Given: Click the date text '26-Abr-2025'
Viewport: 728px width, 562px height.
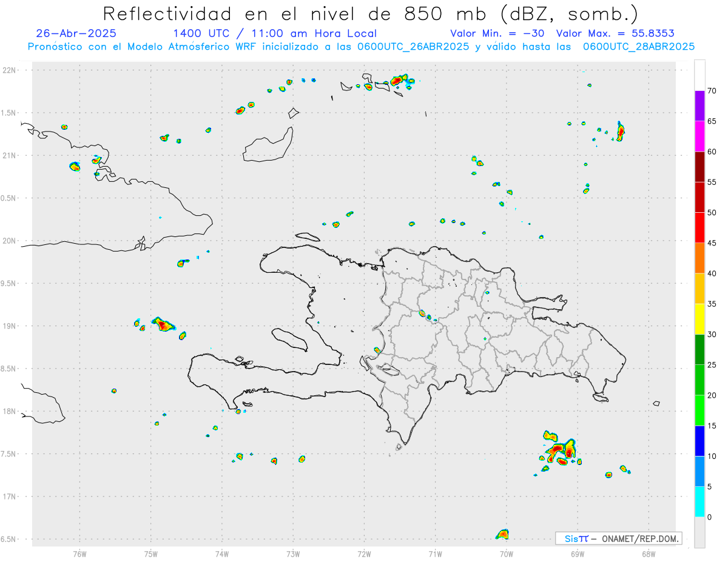Looking at the screenshot, I should [x=76, y=33].
